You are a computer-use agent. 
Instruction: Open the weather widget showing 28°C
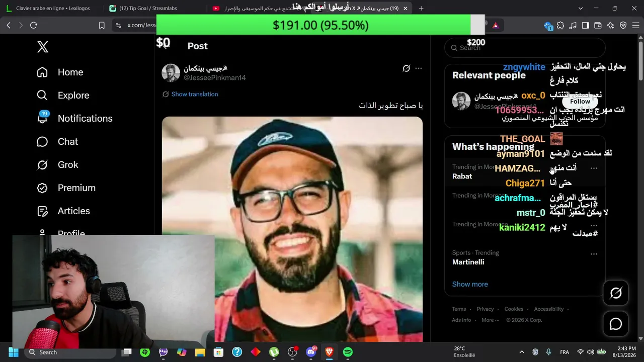click(x=465, y=352)
